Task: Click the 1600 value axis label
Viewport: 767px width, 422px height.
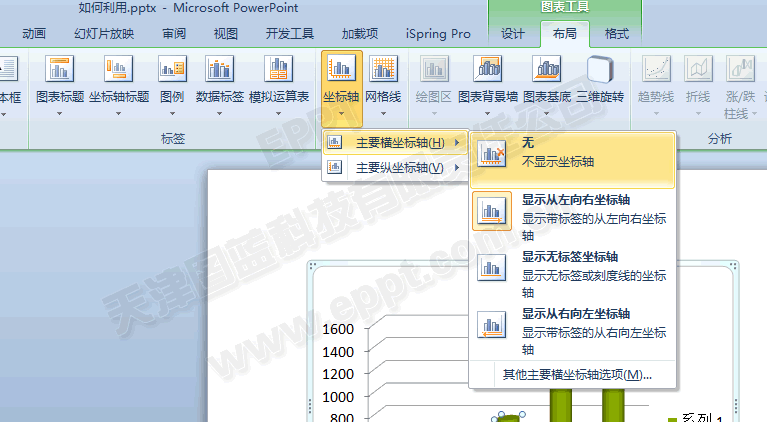Action: (338, 329)
